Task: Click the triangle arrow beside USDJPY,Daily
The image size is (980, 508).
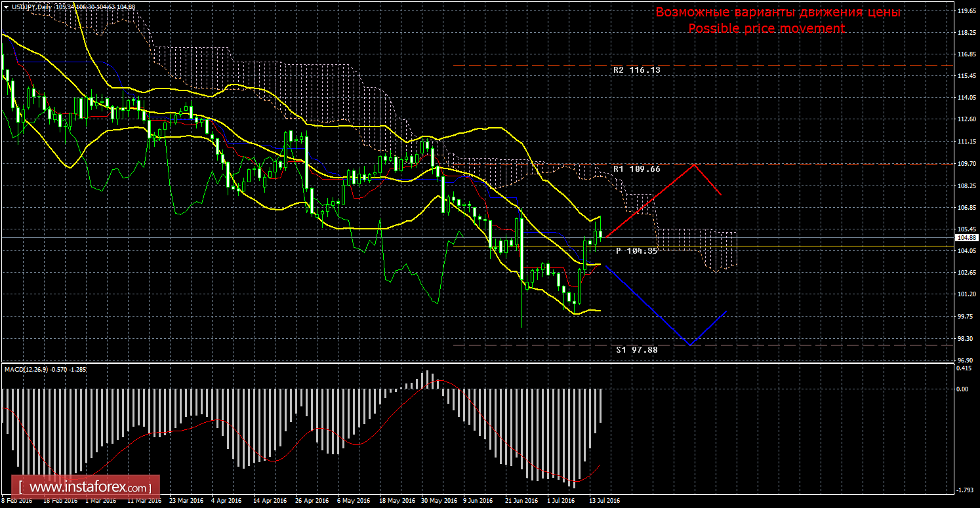Action: pyautogui.click(x=5, y=7)
